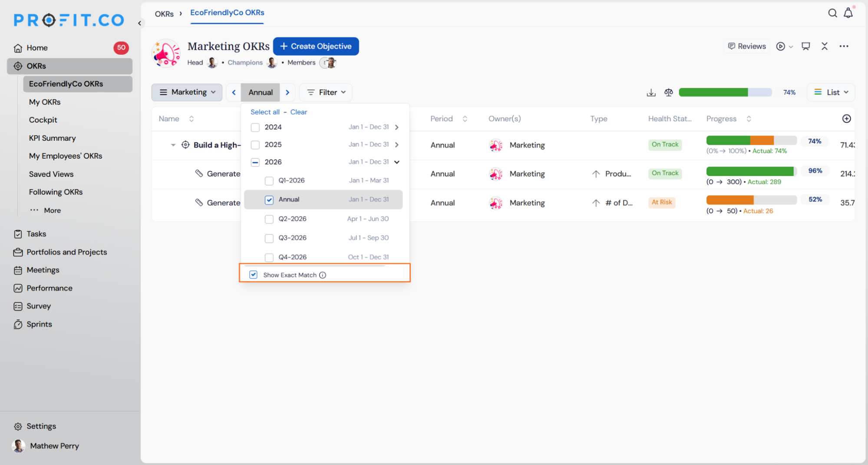The image size is (868, 465).
Task: Go to KPI Summary menu item
Action: (x=52, y=138)
